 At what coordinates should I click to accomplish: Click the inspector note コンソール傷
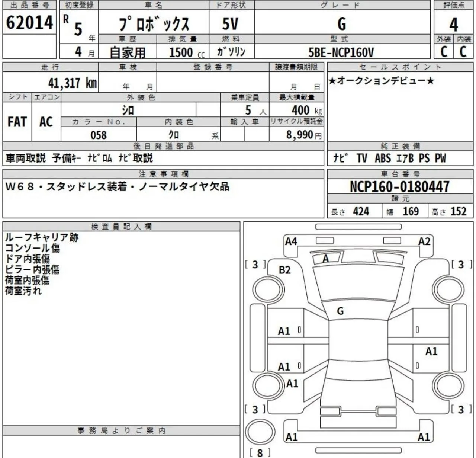click(32, 248)
